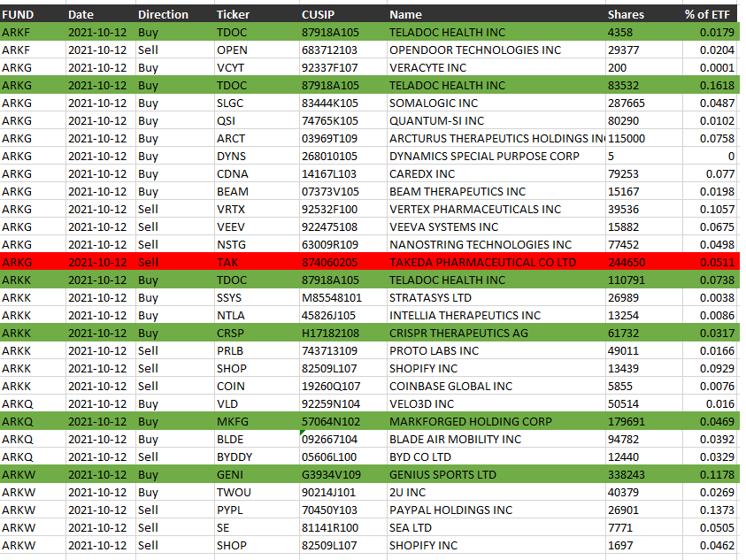Click the GENIUS SPORTS LTD cell

click(x=495, y=474)
